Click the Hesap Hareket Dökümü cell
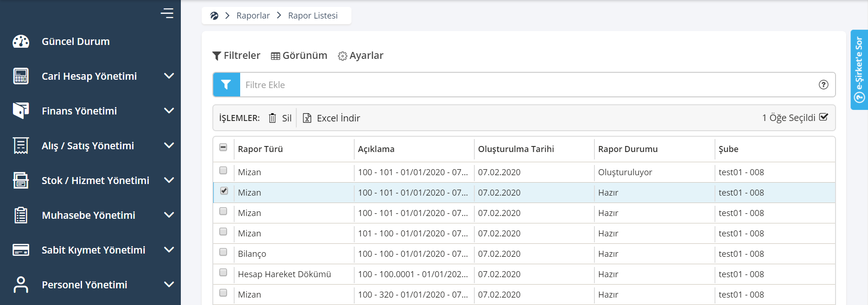This screenshot has width=868, height=305. tap(284, 274)
